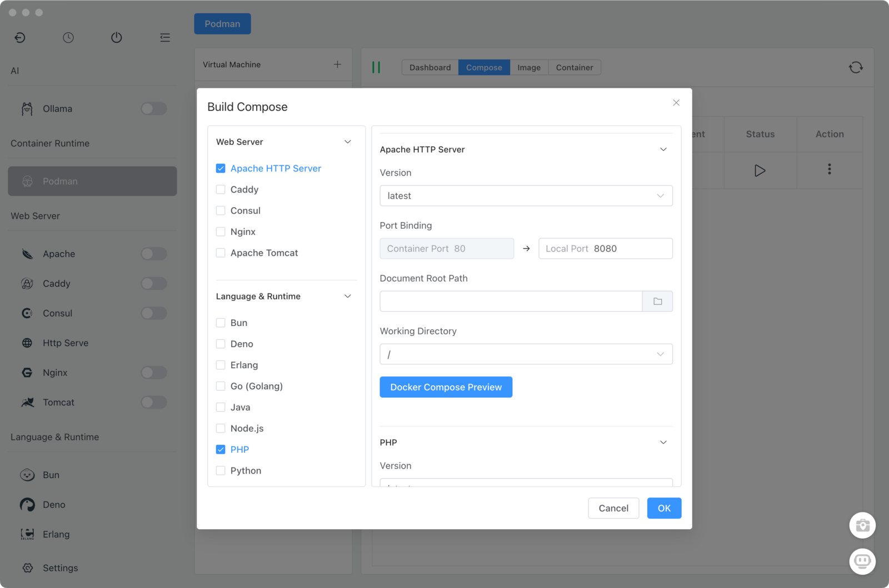Open the Apache Version dropdown
Viewport: 889px width, 588px height.
[526, 196]
